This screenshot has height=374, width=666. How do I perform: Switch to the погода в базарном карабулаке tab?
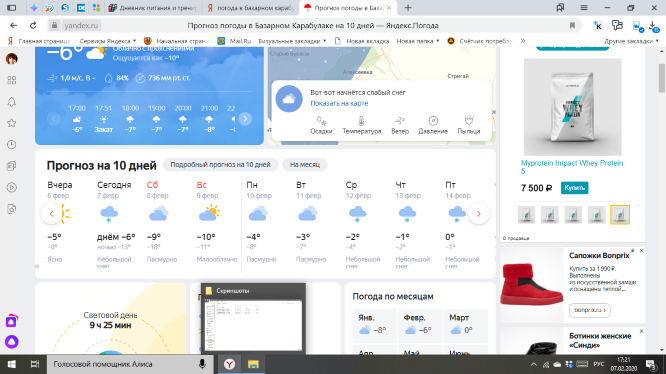pos(251,8)
